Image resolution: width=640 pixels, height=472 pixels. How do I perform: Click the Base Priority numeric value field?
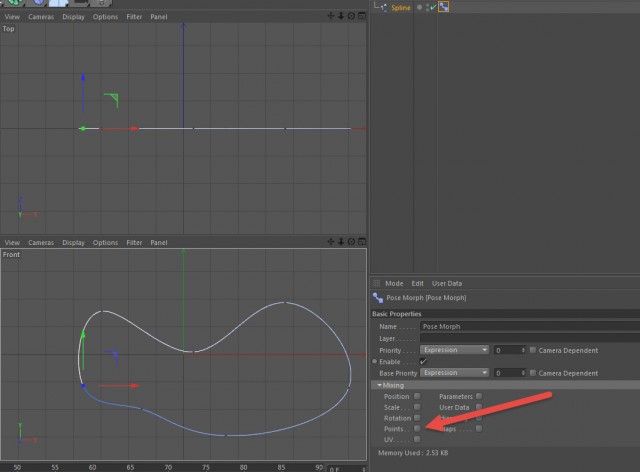coord(506,373)
